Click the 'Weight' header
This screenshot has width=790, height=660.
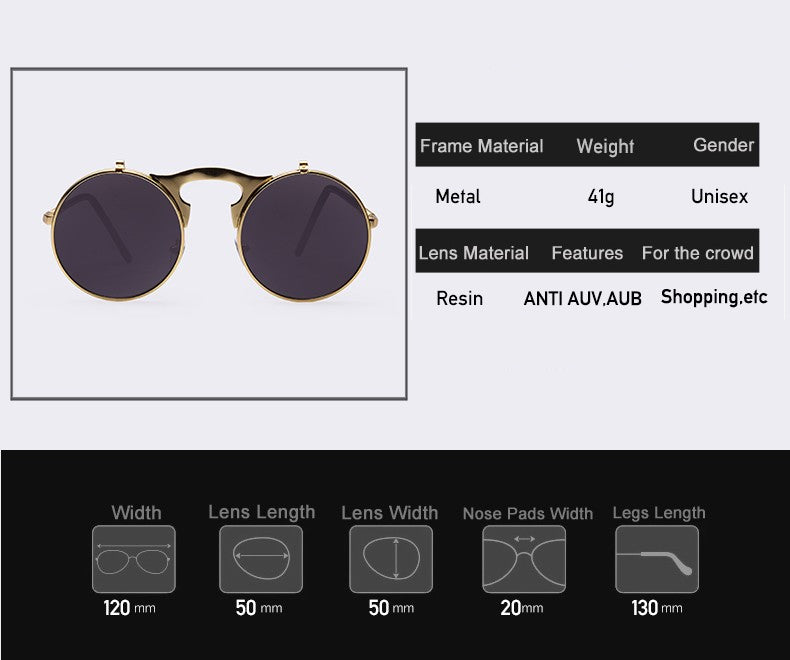point(605,147)
